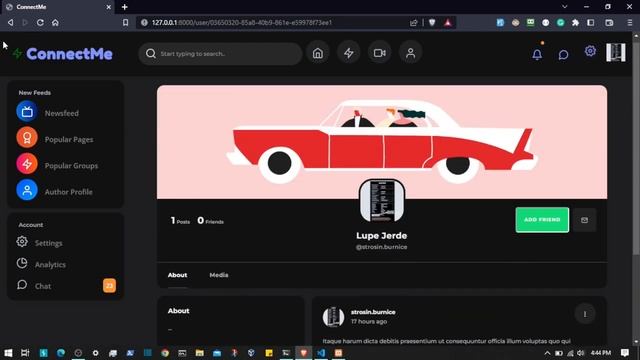Toggle the browser sidebar panel icon
The height and width of the screenshot is (360, 640).
(591, 22)
